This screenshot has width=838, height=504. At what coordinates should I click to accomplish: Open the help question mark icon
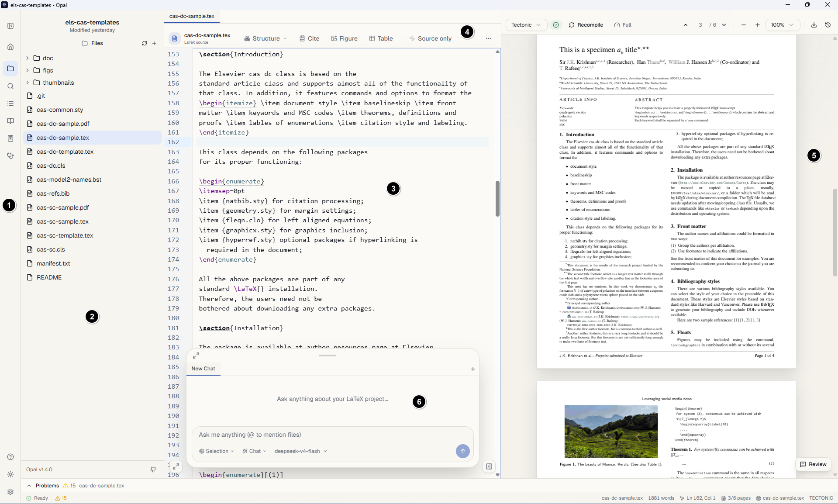pyautogui.click(x=10, y=457)
